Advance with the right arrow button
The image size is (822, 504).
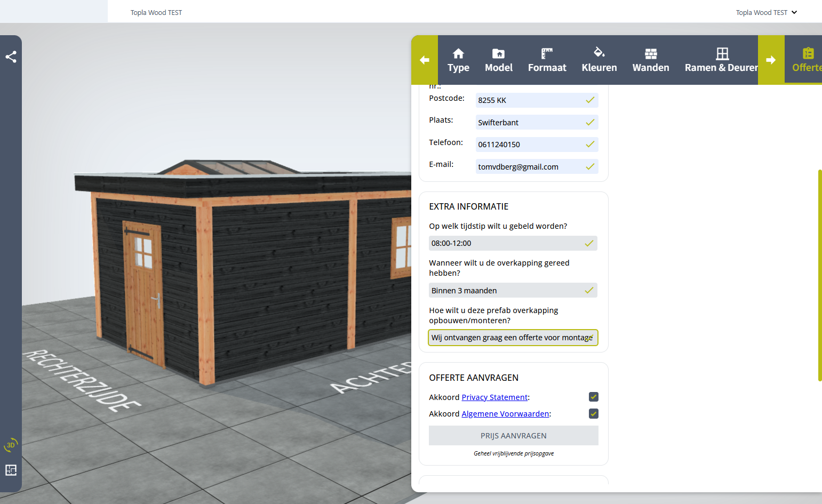coord(771,60)
